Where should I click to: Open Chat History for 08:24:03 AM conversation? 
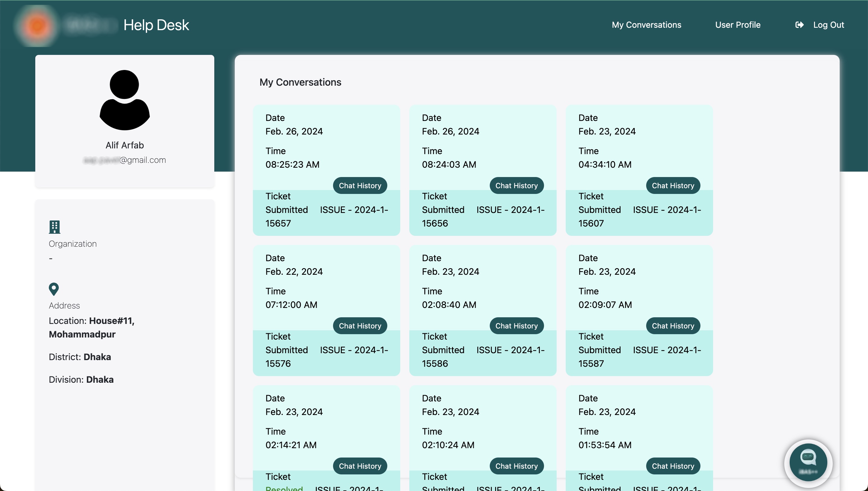(x=517, y=185)
